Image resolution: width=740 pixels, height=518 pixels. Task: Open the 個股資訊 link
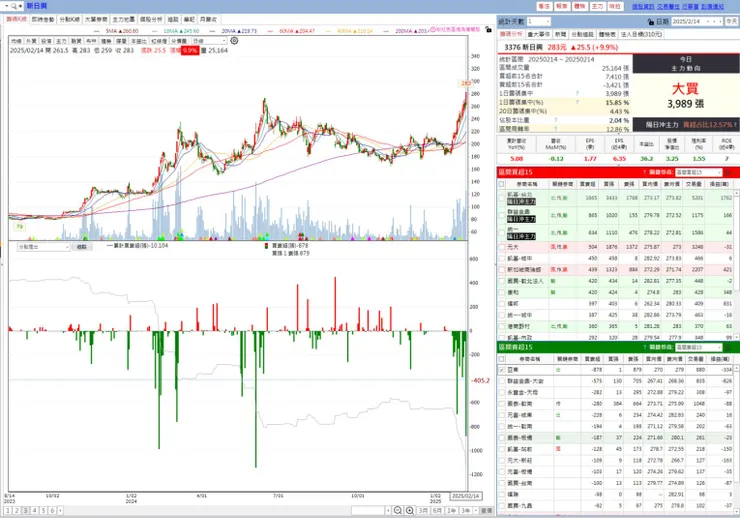click(643, 7)
